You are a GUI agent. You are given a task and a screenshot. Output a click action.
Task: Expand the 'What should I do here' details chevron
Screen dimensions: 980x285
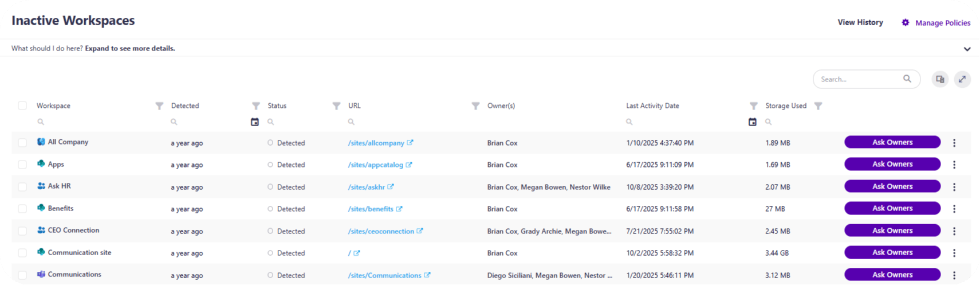[x=967, y=49]
